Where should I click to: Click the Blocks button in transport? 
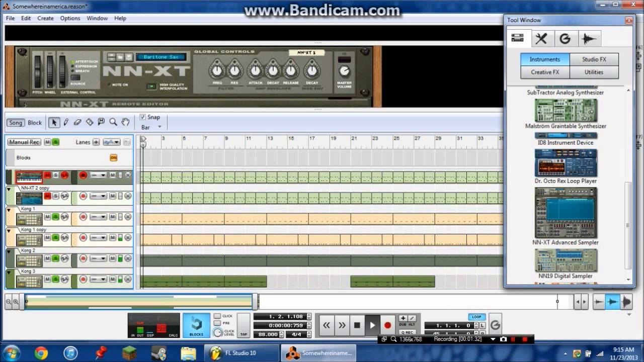pyautogui.click(x=196, y=325)
